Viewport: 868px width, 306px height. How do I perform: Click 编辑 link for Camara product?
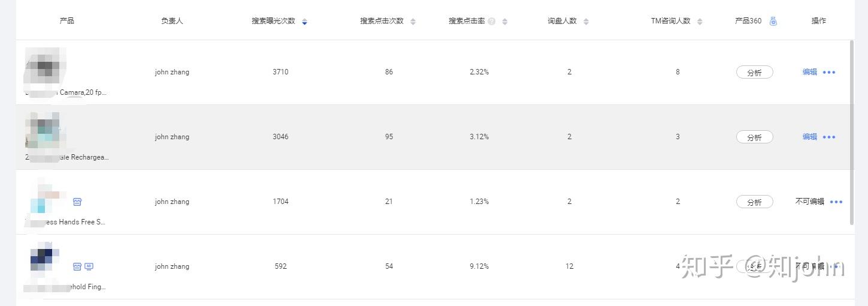pos(810,72)
